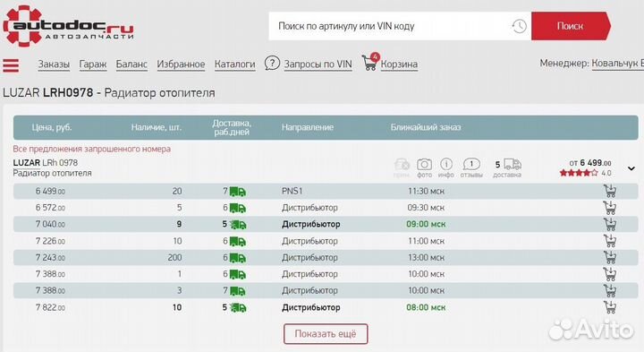This screenshot has height=352, width=644.
Task: Add the 7 388.00 three-piece offer to cart
Action: click(x=610, y=290)
